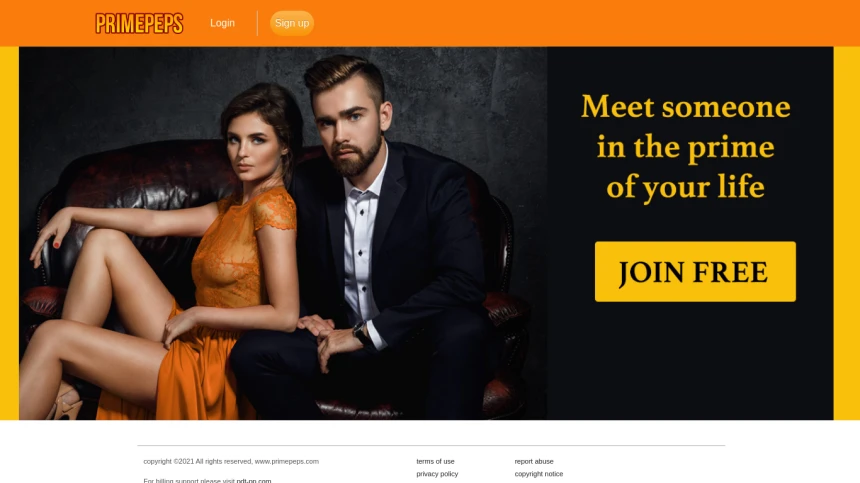860x483 pixels.
Task: Click the footer horizontal separator line
Action: point(431,445)
